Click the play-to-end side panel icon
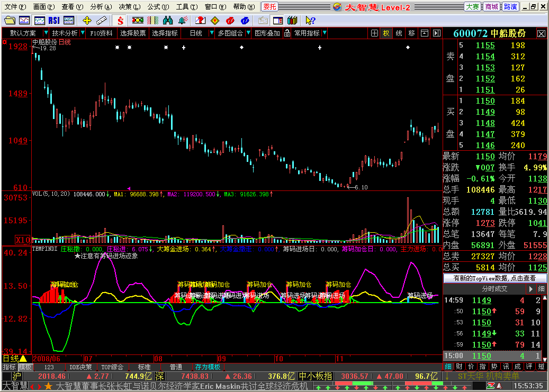 (437, 33)
